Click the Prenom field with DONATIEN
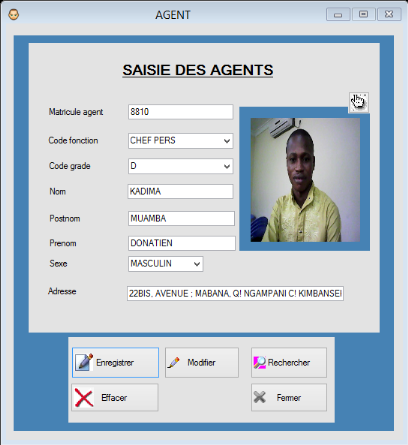This screenshot has height=445, width=408. pos(182,243)
